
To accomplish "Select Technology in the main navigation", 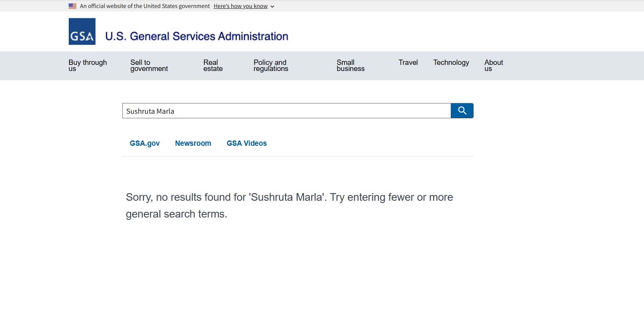I will [451, 63].
